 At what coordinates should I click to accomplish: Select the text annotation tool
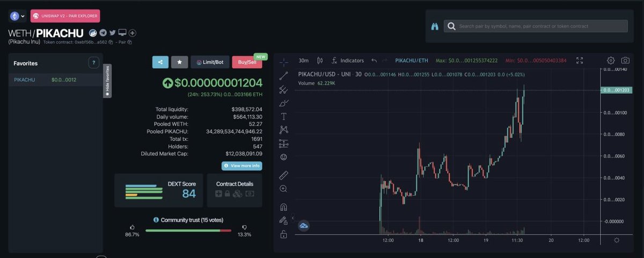pos(283,116)
